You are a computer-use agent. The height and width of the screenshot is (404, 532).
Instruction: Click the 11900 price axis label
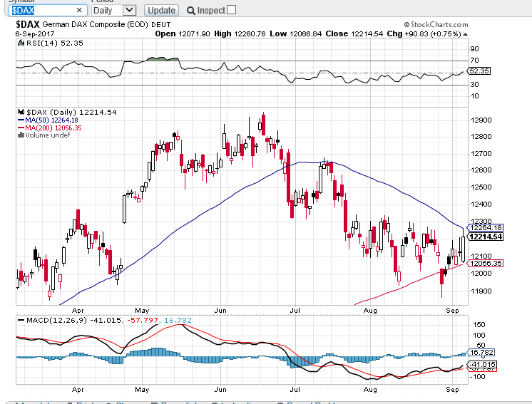(x=481, y=291)
